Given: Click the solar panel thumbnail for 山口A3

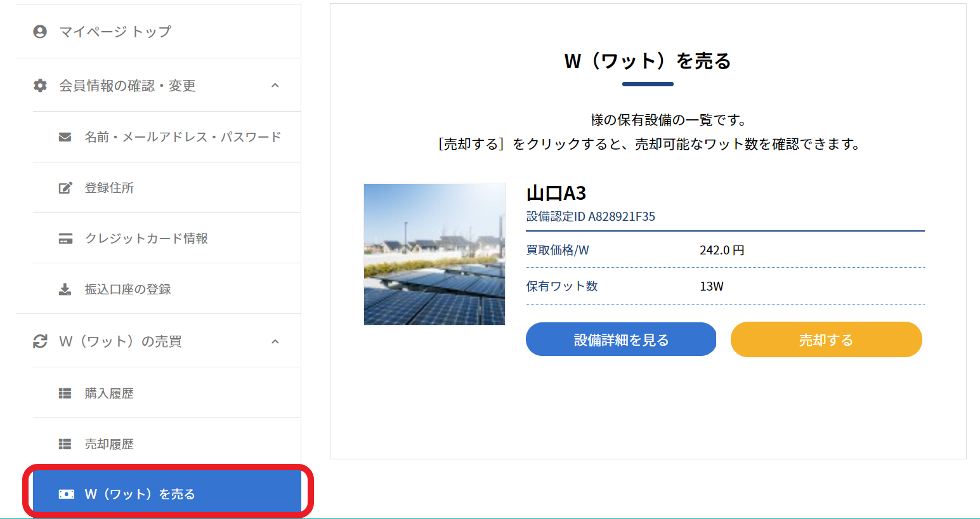Looking at the screenshot, I should tap(434, 254).
